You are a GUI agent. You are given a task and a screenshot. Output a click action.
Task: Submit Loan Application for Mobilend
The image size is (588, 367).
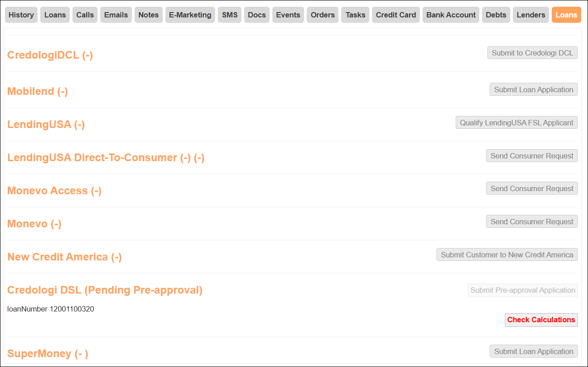pos(533,90)
